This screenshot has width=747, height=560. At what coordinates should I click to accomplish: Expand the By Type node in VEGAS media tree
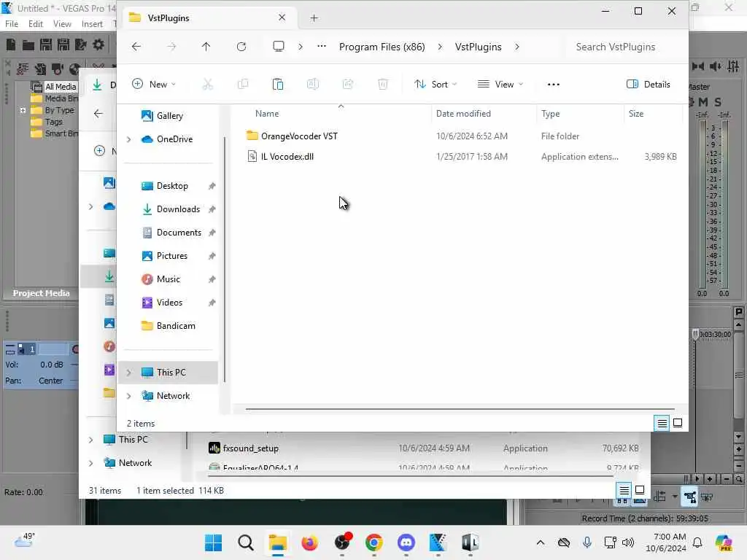23,110
